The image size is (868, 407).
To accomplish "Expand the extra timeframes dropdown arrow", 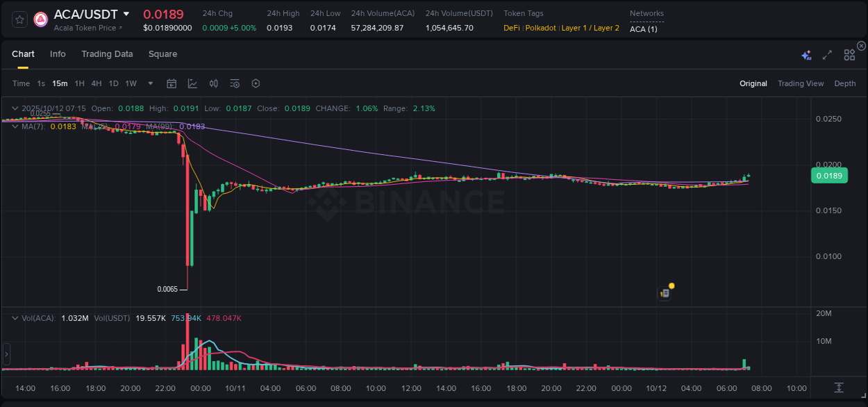I will (149, 83).
